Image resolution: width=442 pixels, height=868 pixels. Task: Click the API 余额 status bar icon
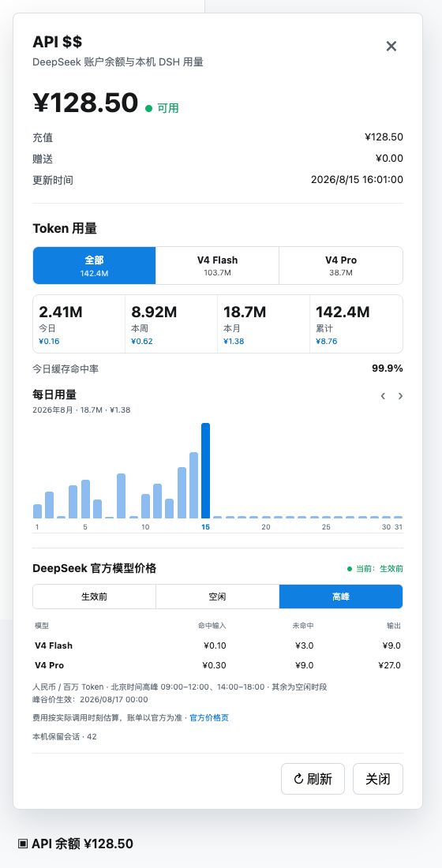[x=23, y=844]
